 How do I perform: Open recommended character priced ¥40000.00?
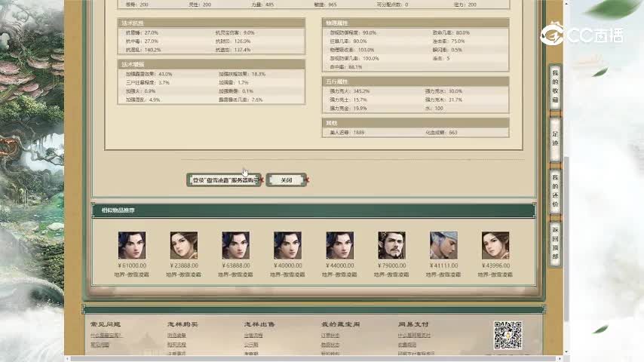287,245
